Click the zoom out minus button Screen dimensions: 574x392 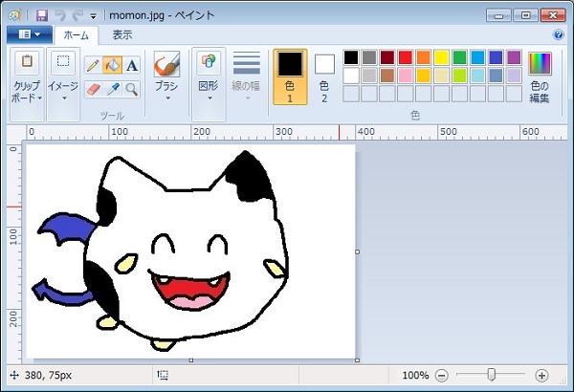tap(442, 376)
